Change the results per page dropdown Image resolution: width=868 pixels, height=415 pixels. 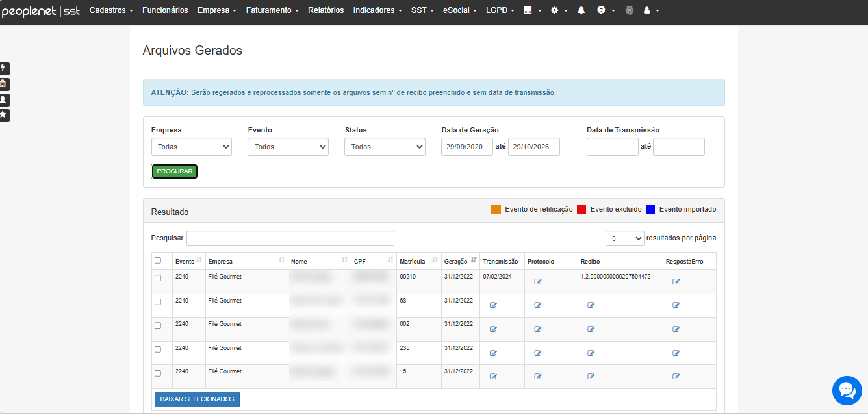[x=625, y=238]
